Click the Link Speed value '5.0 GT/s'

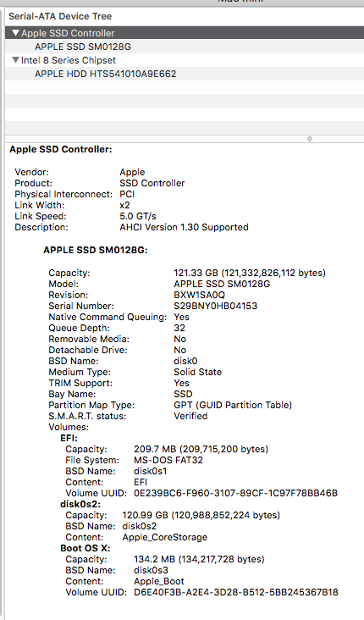138,217
